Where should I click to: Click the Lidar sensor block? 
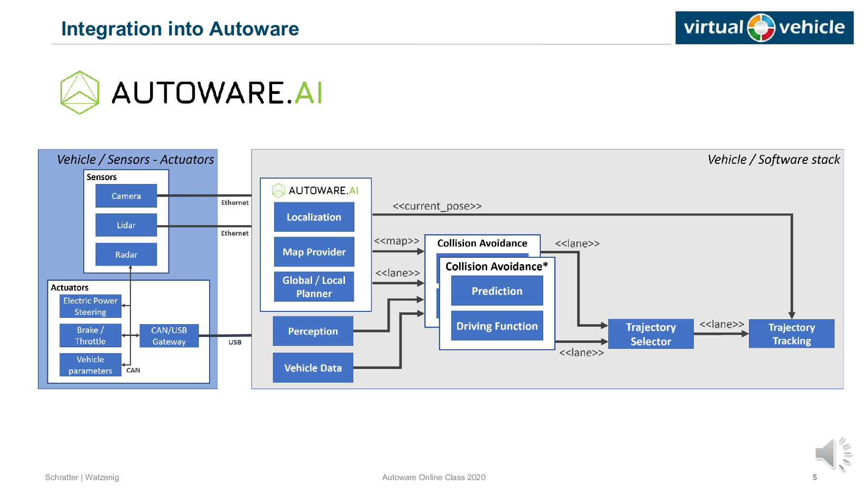[126, 225]
